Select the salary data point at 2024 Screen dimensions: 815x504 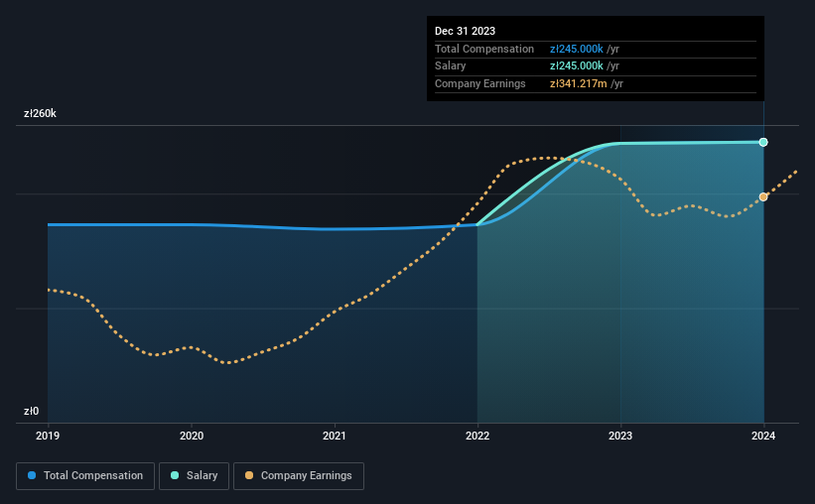[x=763, y=142]
